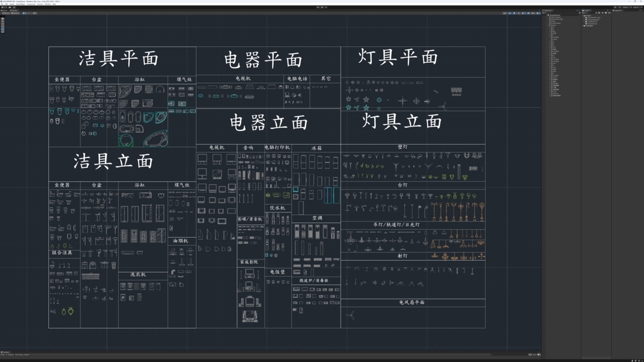Toggle hidden packages visibility in Project

[x=609, y=13]
